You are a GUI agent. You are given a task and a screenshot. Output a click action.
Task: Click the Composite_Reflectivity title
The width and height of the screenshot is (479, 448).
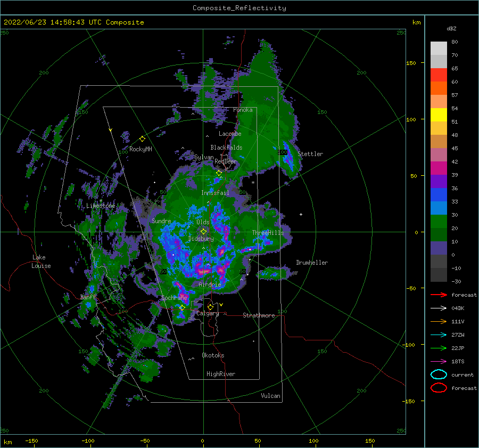(240, 8)
